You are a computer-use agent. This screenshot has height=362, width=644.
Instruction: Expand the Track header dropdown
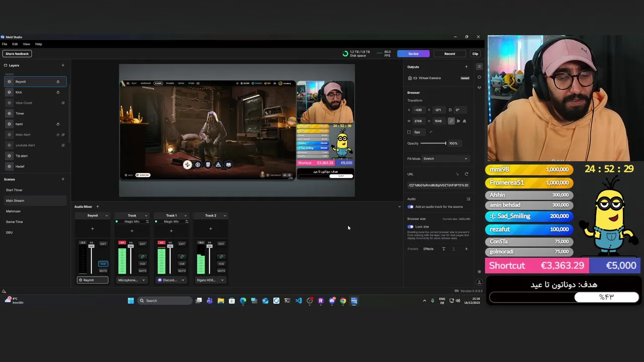click(x=146, y=216)
